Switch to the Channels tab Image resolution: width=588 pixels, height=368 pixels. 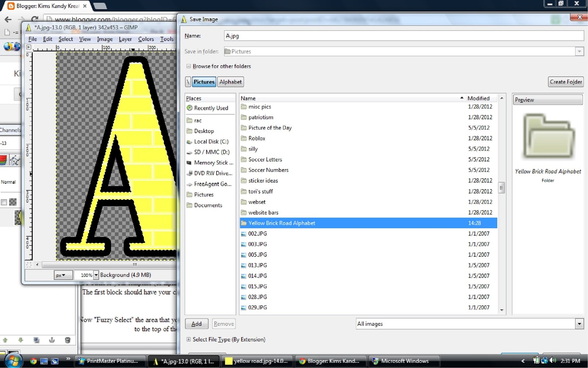coord(10,130)
